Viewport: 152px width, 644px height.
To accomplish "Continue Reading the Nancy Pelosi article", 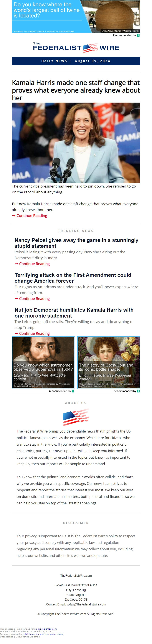I will [x=32, y=264].
